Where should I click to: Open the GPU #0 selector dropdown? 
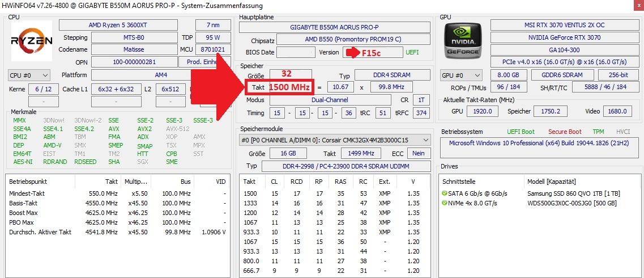pyautogui.click(x=461, y=75)
